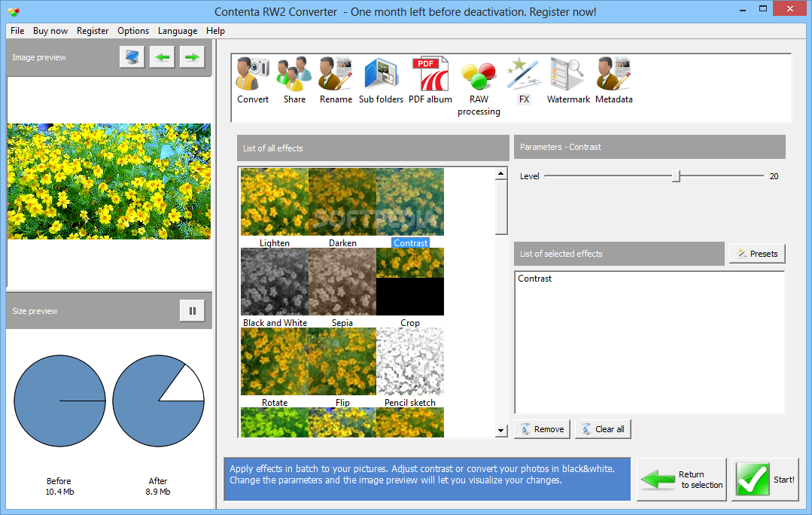Viewport: 812px width, 515px height.
Task: Open the PDF album step
Action: pos(430,81)
